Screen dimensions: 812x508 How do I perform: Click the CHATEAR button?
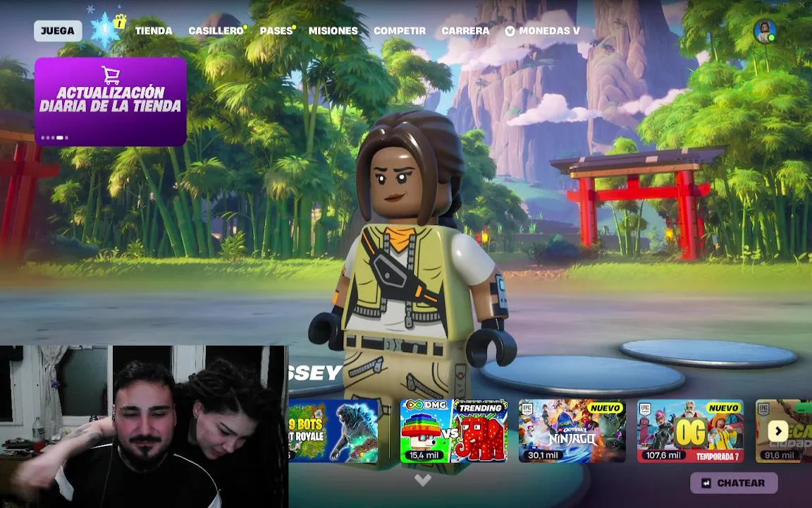pyautogui.click(x=734, y=483)
